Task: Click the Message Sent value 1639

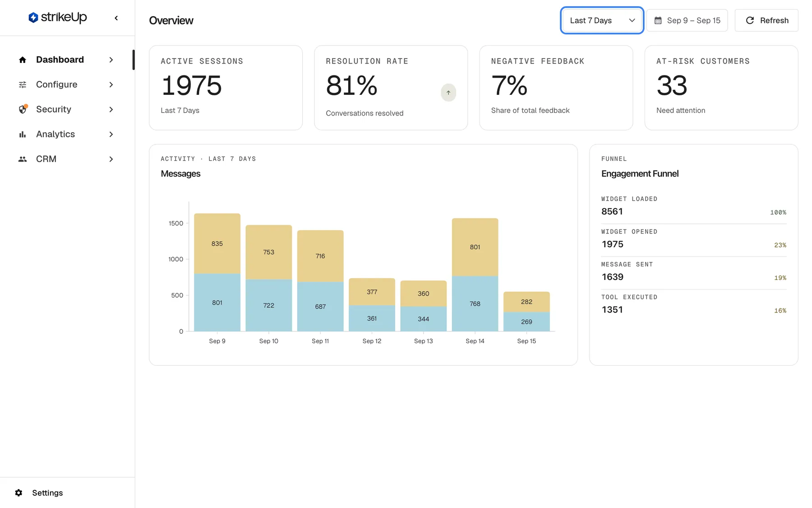Action: tap(613, 277)
